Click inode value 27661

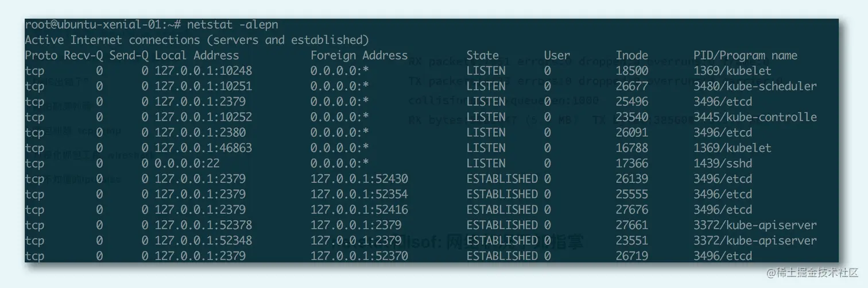coord(632,225)
